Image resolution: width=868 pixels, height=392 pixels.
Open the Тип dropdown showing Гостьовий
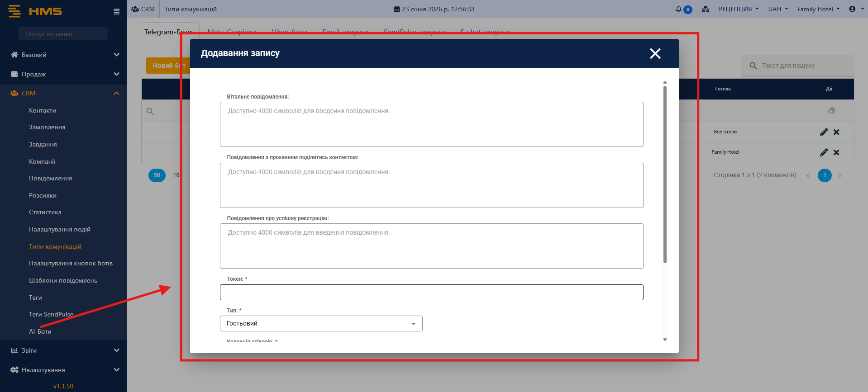coord(321,324)
